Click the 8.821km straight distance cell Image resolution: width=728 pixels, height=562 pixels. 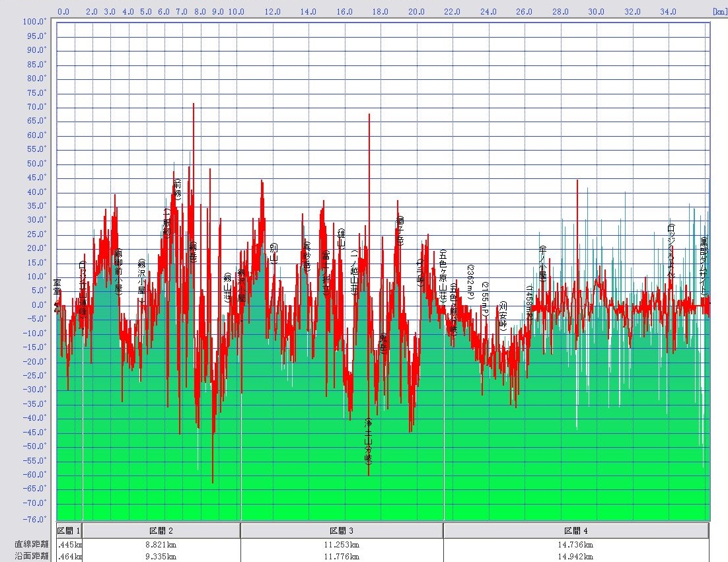click(x=161, y=545)
